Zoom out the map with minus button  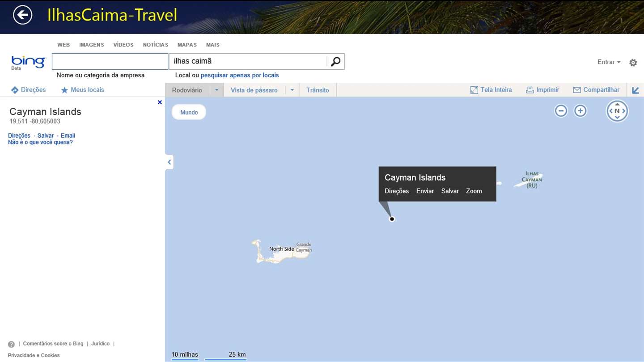click(x=561, y=111)
